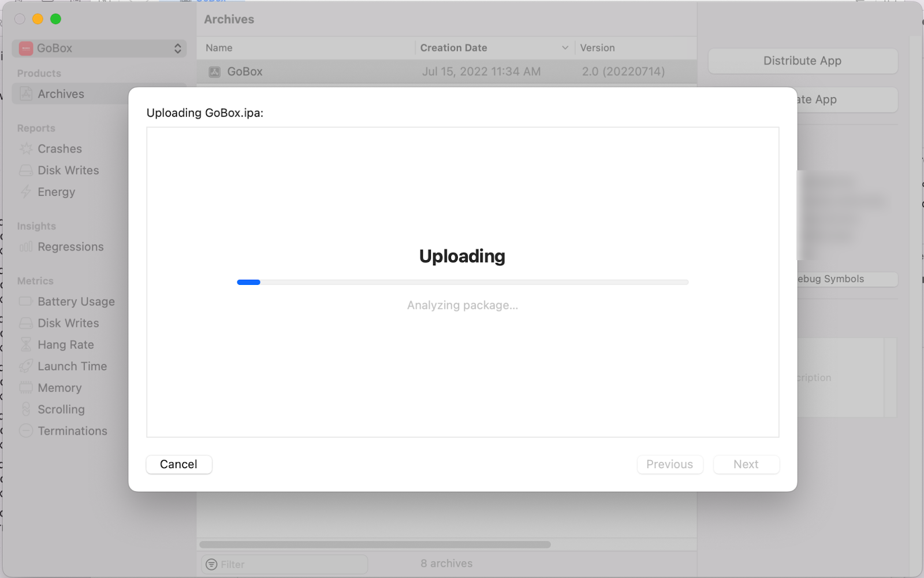Click the Battery Usage icon

[25, 302]
